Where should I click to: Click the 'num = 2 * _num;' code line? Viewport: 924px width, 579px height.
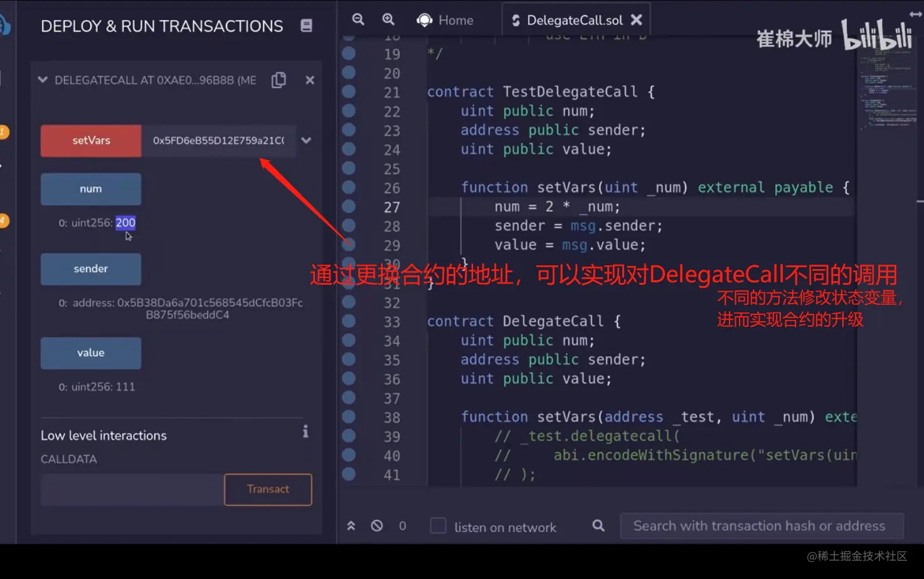click(557, 206)
